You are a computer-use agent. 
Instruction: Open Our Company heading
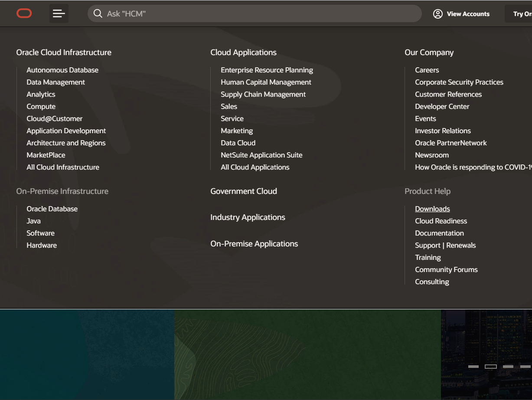(x=429, y=52)
